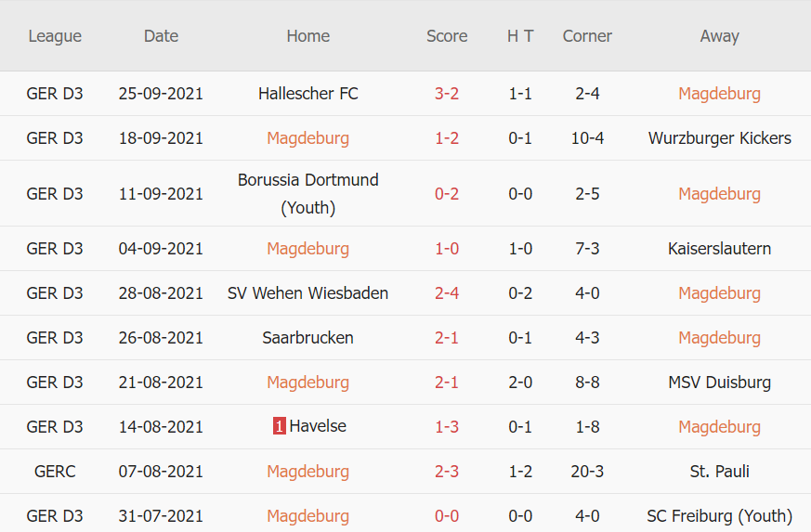The width and height of the screenshot is (811, 532).
Task: Open the MSV Duisburg team link
Action: click(x=719, y=383)
